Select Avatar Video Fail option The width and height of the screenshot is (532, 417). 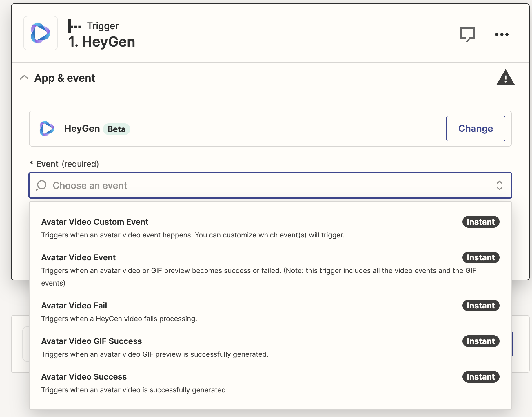pyautogui.click(x=270, y=312)
